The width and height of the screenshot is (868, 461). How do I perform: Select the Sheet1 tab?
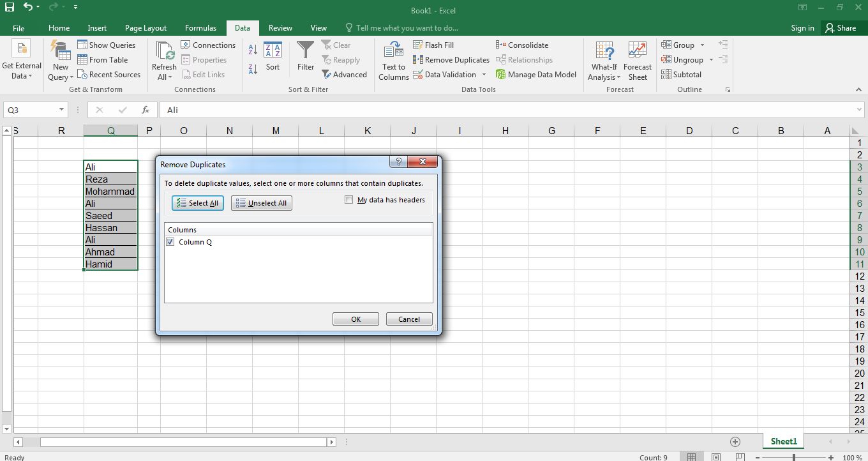784,441
